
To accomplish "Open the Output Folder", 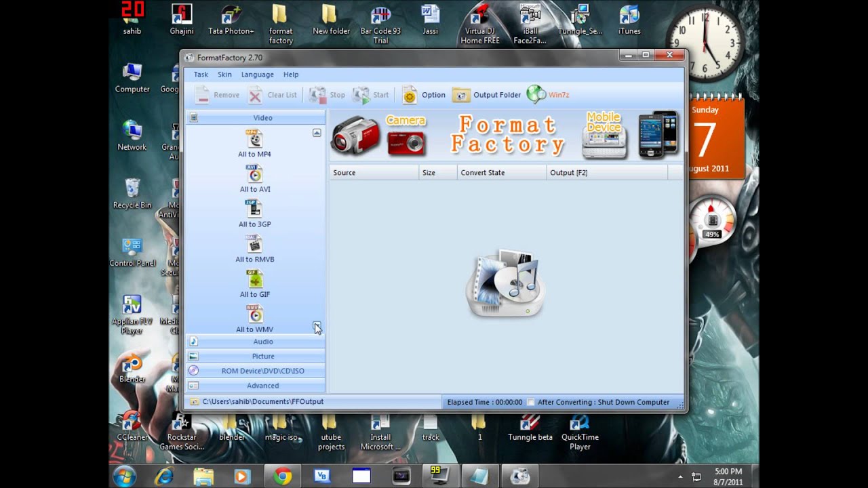I will [x=487, y=95].
